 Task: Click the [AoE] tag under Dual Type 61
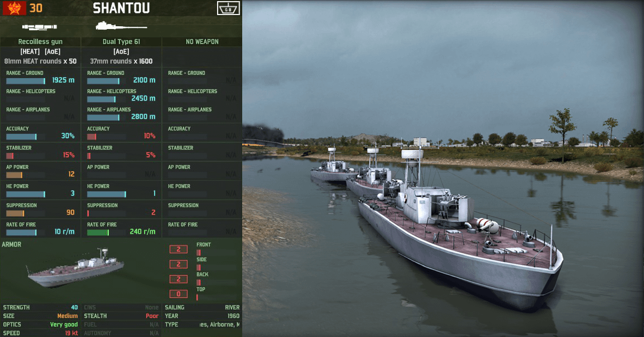pyautogui.click(x=121, y=52)
